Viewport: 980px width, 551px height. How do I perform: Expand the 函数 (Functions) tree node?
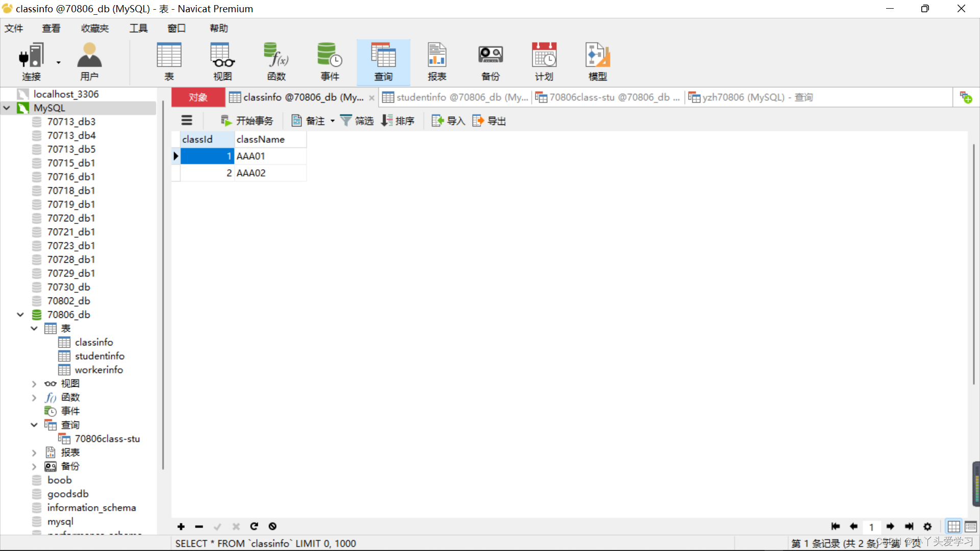pyautogui.click(x=34, y=397)
